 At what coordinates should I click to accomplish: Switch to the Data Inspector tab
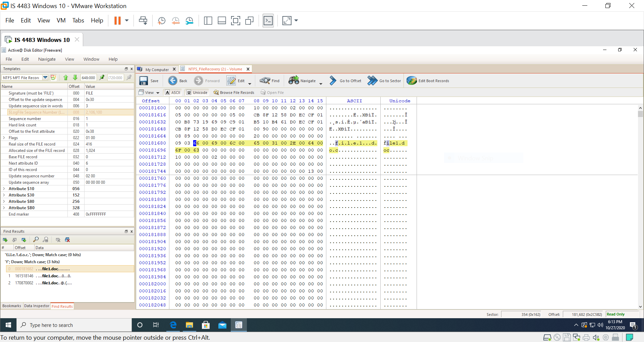tap(37, 306)
